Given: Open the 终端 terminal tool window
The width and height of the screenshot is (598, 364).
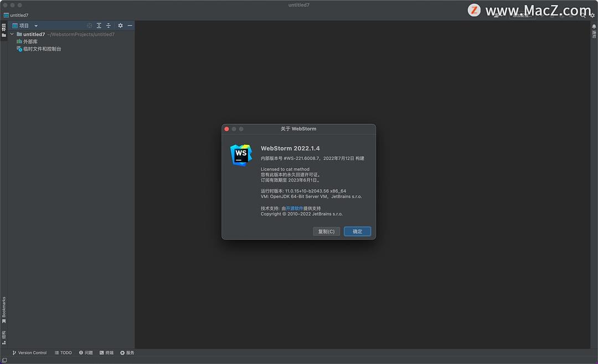Looking at the screenshot, I should 106,352.
